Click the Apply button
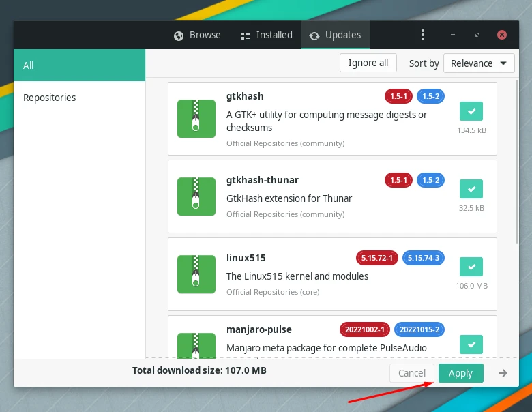 (461, 373)
